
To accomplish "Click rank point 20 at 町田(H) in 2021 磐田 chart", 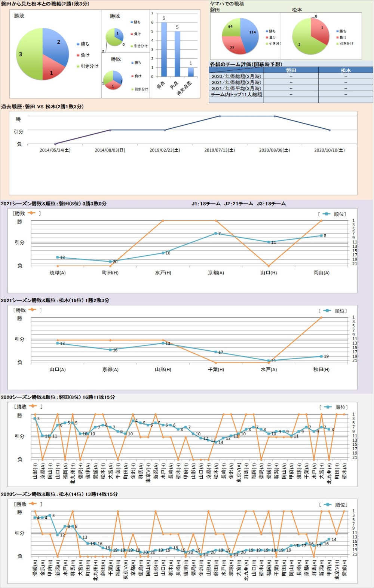I will point(110,262).
